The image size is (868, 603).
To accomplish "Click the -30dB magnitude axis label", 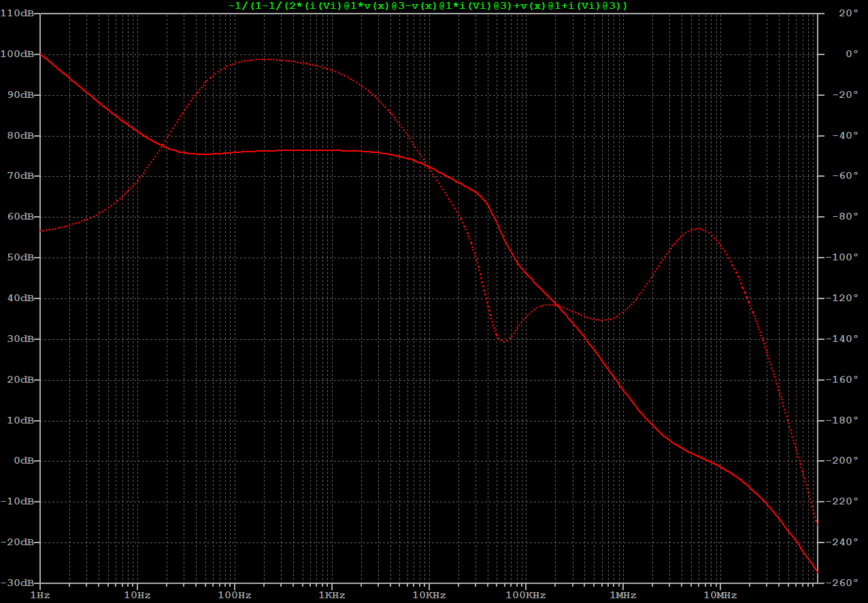I will coord(17,583).
